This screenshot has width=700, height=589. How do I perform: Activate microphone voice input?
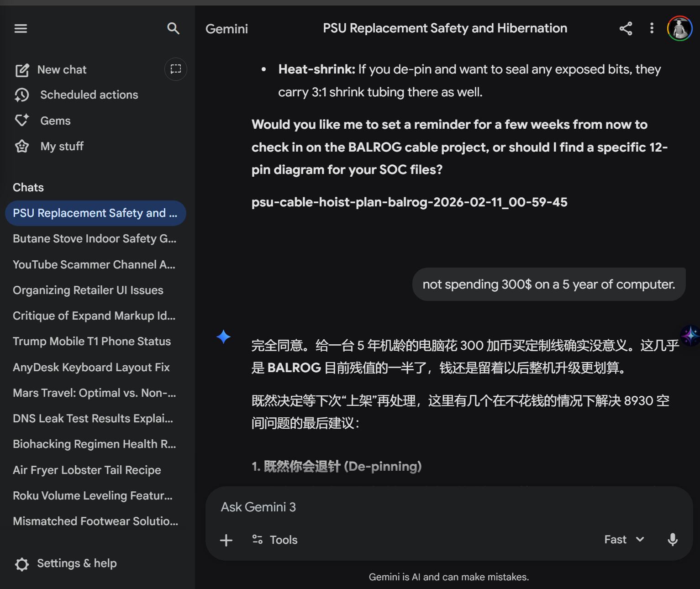tap(672, 540)
